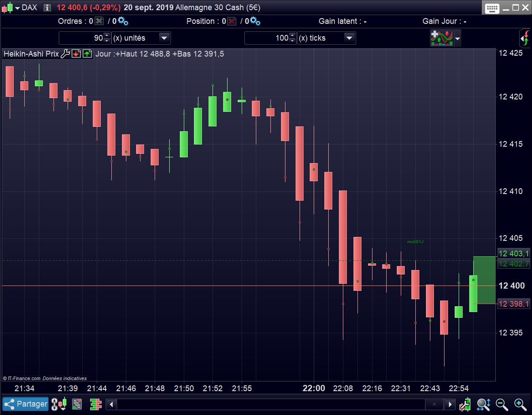Open the order settings gear next to Ordres

123,21
